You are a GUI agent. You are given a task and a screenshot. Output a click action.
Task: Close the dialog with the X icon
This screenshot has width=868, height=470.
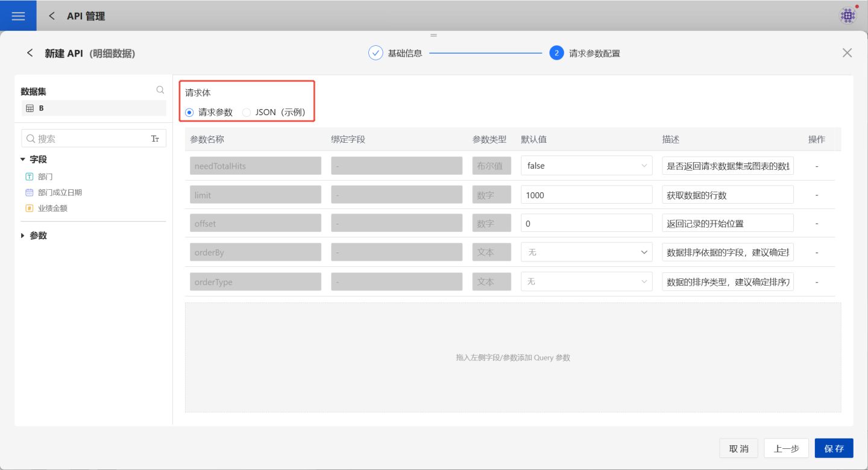(x=847, y=53)
